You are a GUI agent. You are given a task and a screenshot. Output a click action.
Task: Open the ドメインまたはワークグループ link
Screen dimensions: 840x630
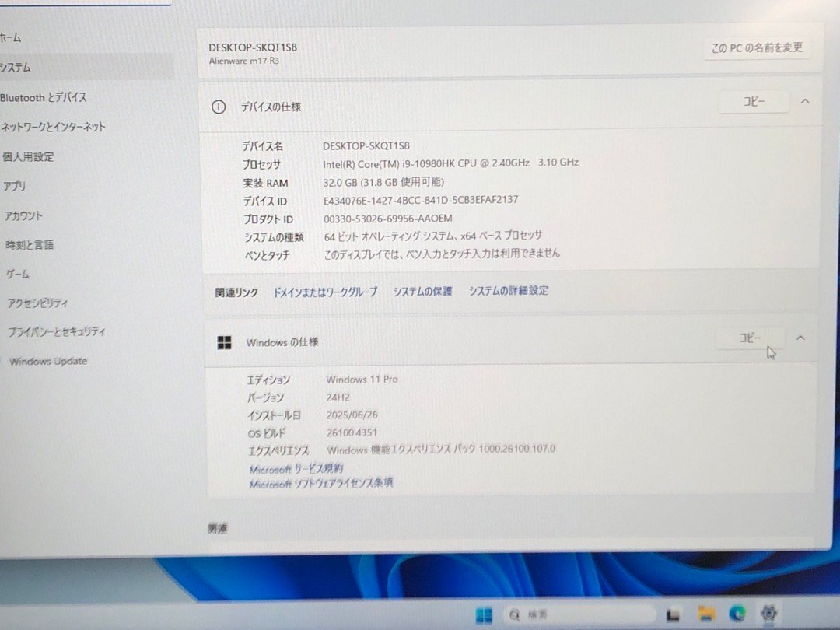pos(325,292)
